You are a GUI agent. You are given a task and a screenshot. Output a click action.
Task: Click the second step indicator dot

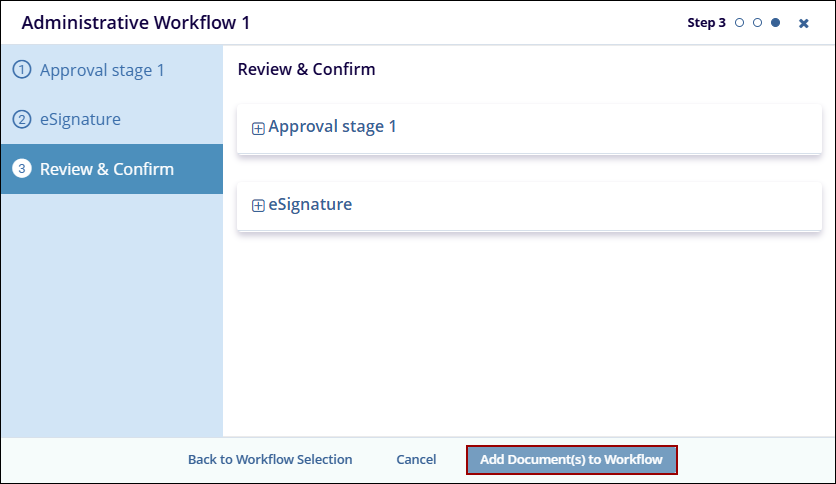757,23
